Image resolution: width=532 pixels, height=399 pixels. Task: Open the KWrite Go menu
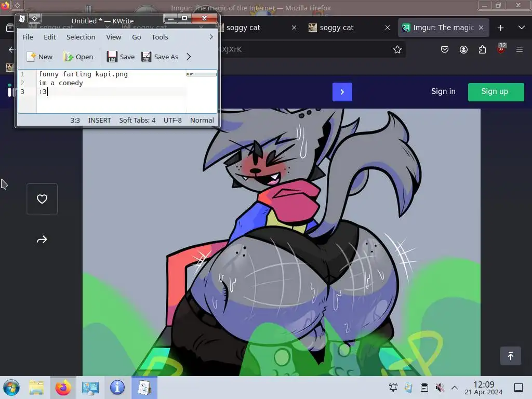pyautogui.click(x=137, y=37)
